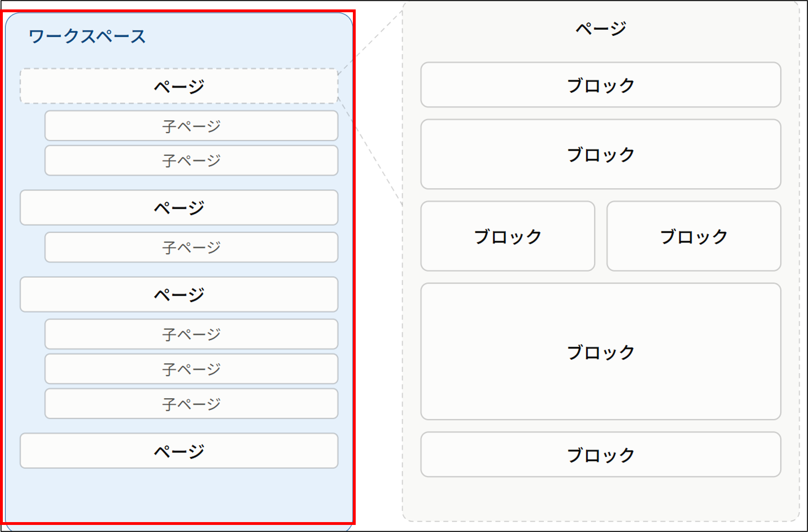Screen dimensions: 808x532
Task: Open the first 子ページ under the dashed ページ
Action: coord(191,126)
